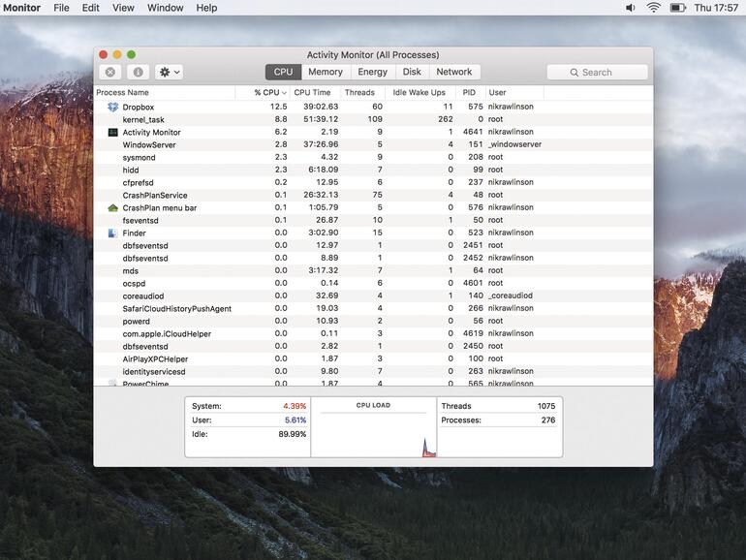This screenshot has height=560, width=746.
Task: Click the Finder process icon
Action: pos(112,233)
